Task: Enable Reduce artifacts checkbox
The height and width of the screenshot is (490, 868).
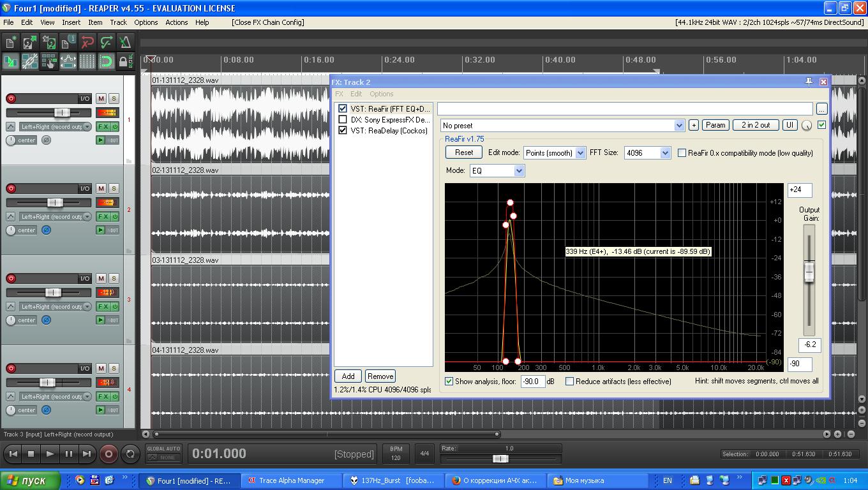Action: 569,381
